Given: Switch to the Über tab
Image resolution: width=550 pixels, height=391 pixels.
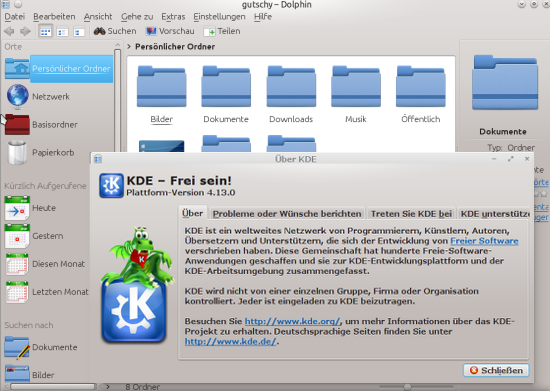Looking at the screenshot, I should (193, 214).
